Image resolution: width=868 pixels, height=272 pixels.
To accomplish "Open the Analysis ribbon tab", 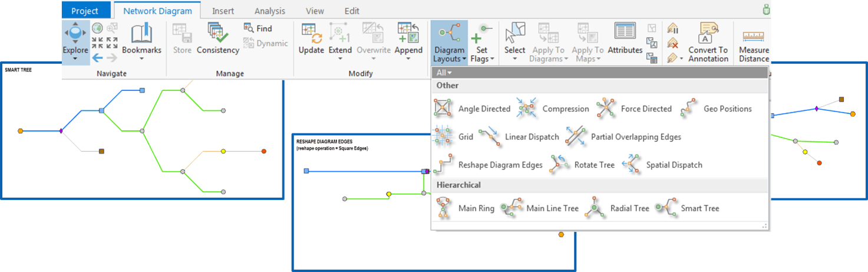I will (x=270, y=11).
